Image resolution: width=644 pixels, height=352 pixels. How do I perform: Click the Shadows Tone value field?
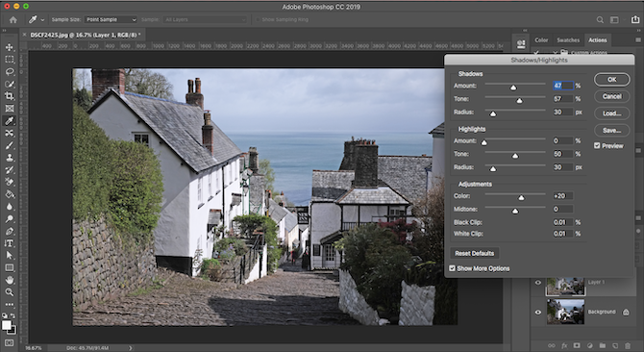(562, 99)
